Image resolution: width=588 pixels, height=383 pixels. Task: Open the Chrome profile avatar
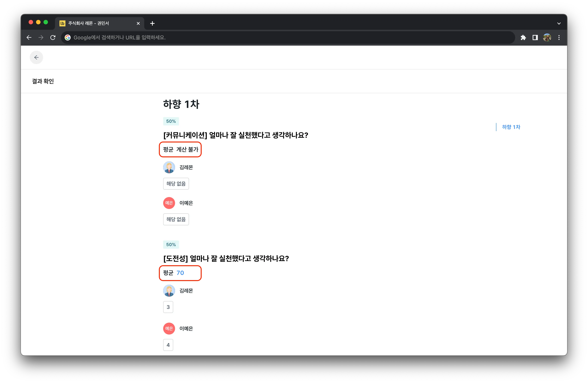pyautogui.click(x=547, y=38)
